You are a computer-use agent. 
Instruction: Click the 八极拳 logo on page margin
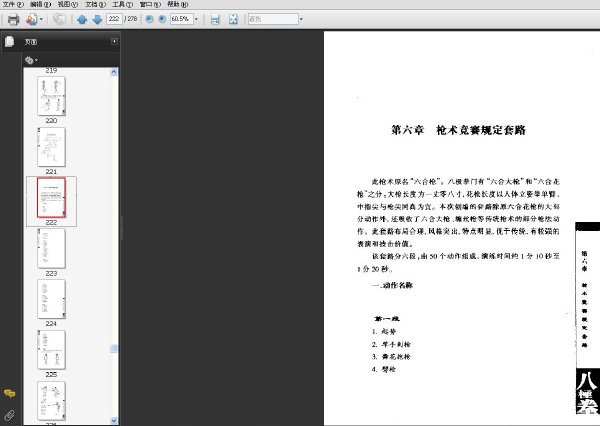[587, 392]
